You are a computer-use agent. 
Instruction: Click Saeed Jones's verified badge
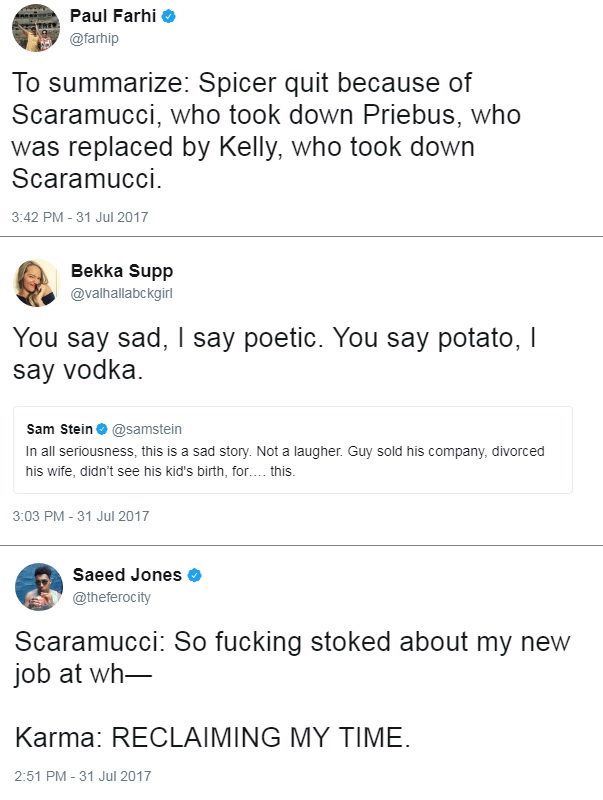pyautogui.click(x=194, y=576)
